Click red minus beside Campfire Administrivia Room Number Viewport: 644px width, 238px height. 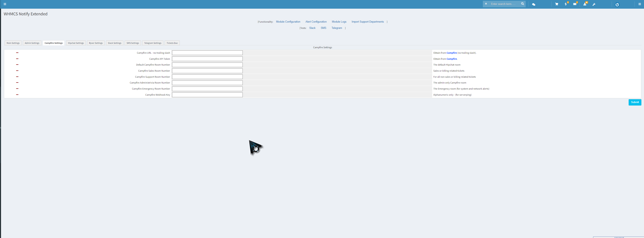click(x=17, y=82)
